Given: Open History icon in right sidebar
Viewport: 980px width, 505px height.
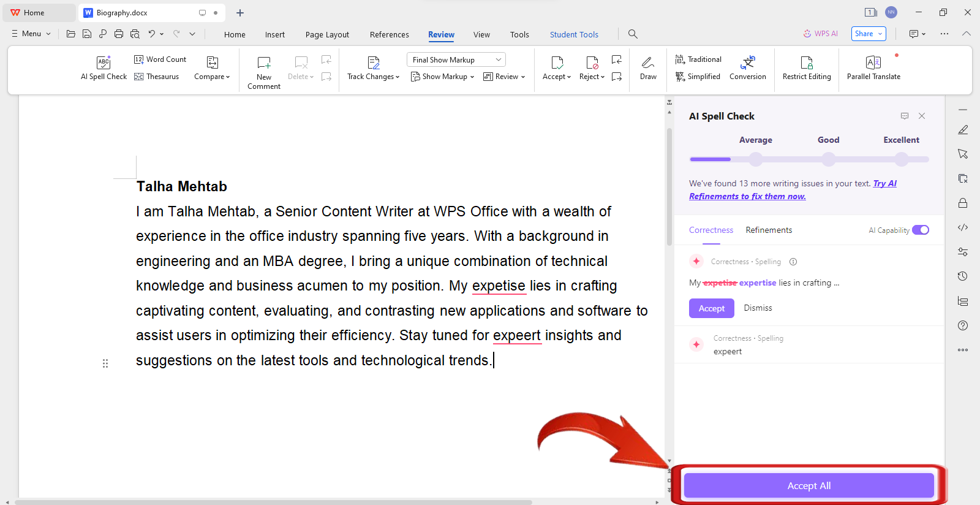Looking at the screenshot, I should pyautogui.click(x=963, y=276).
